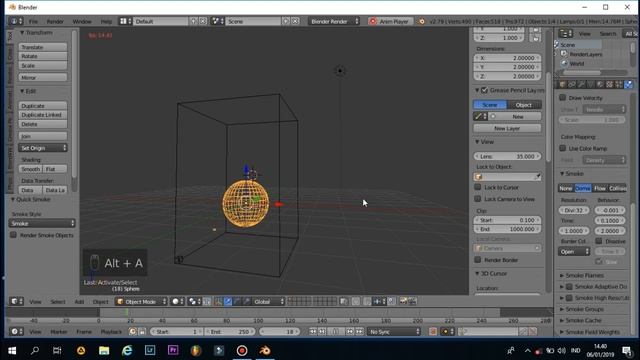The height and width of the screenshot is (360, 640).
Task: Open the Blender Render engine dropdown
Action: pos(334,21)
